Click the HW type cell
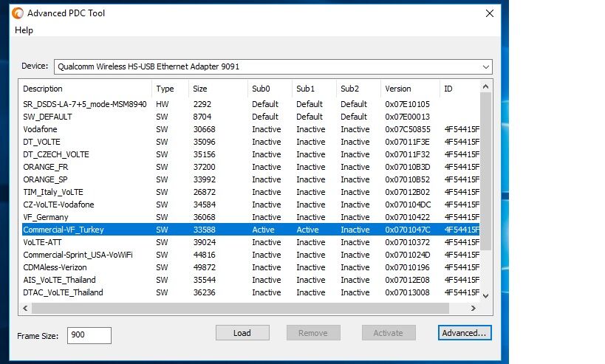Screen dimensions: 605x364 click(x=162, y=104)
